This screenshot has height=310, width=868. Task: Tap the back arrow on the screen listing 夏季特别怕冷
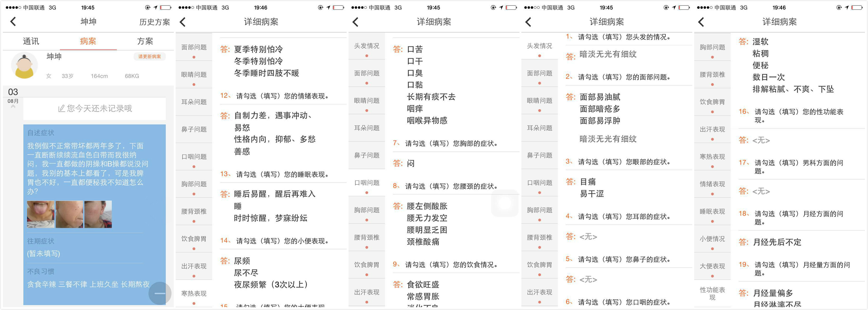183,22
